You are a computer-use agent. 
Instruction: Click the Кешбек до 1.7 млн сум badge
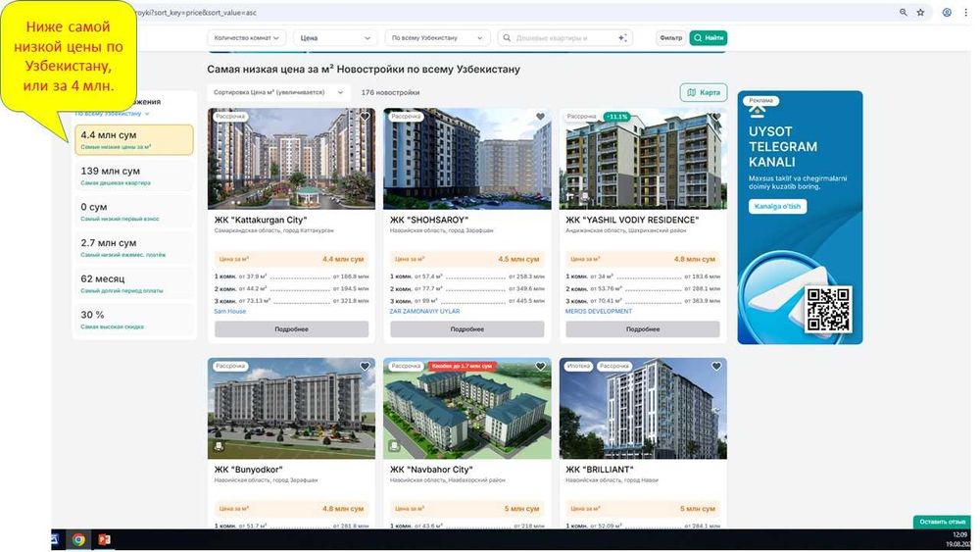pyautogui.click(x=462, y=367)
